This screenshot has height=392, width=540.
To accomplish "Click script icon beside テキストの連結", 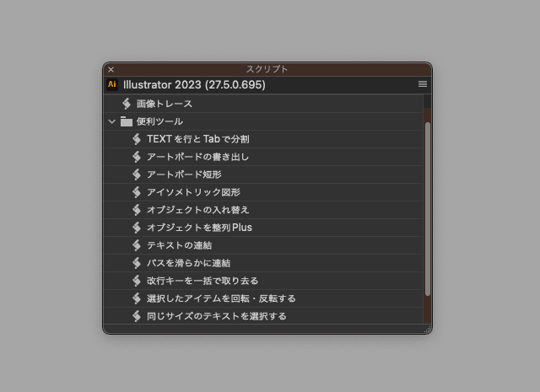I will coord(137,245).
